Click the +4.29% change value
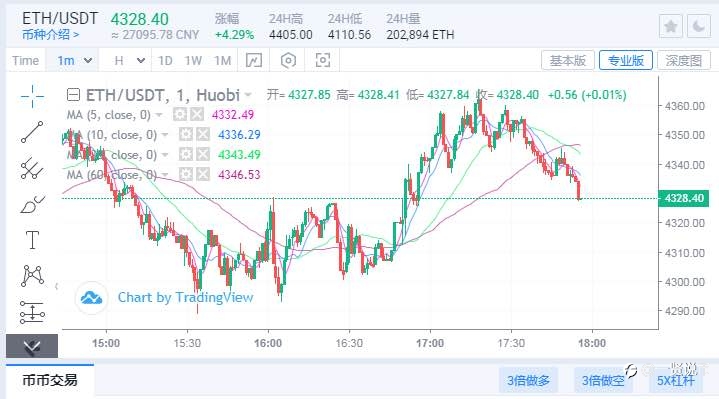The width and height of the screenshot is (719, 399). point(234,35)
